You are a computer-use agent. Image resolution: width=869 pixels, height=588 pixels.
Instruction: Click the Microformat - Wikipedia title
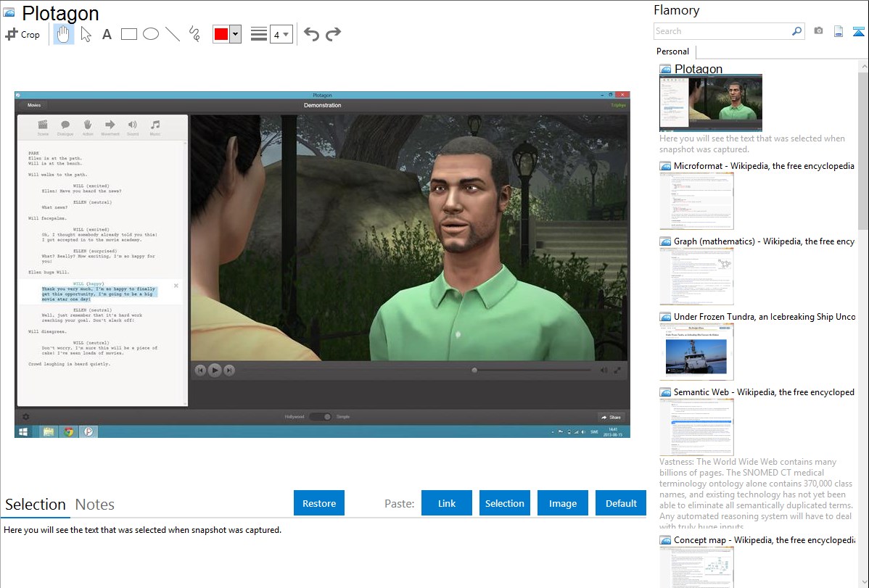[764, 166]
